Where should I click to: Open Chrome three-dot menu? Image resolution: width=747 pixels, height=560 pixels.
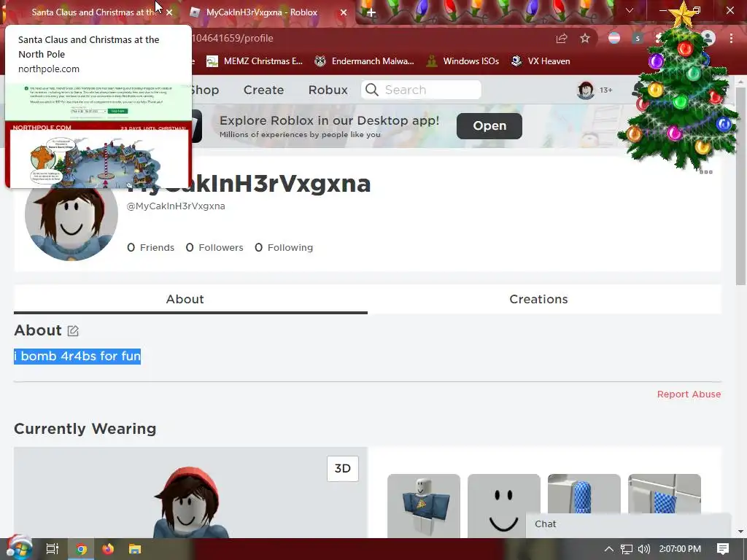pyautogui.click(x=731, y=38)
